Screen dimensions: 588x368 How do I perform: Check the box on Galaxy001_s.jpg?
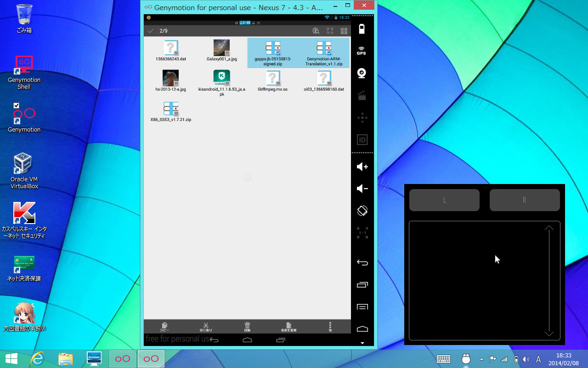(227, 53)
